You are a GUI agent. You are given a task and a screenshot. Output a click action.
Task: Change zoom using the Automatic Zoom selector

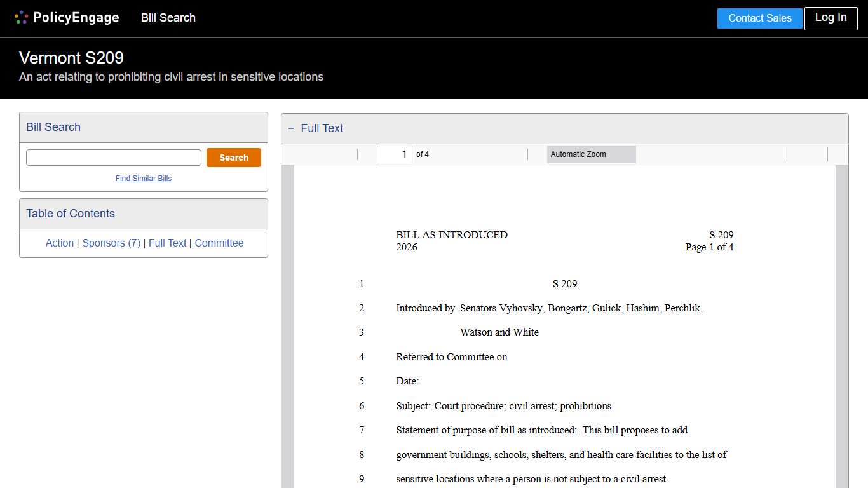(591, 154)
